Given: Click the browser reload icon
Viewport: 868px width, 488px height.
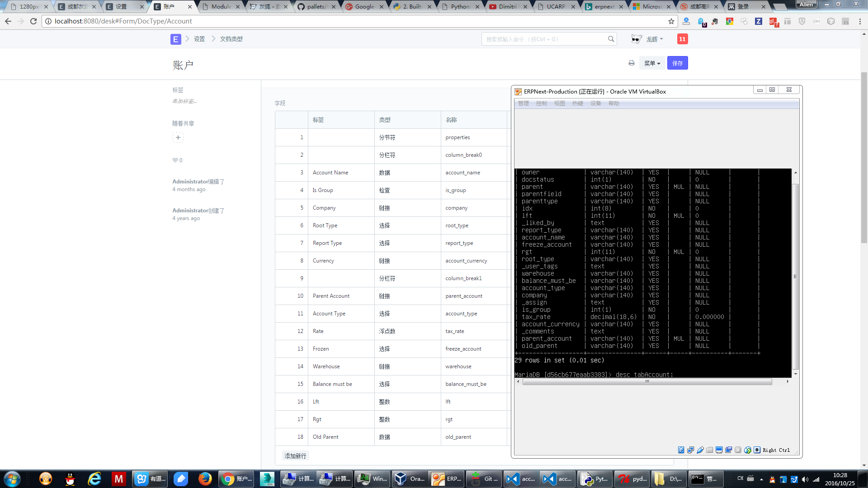Looking at the screenshot, I should tap(33, 21).
